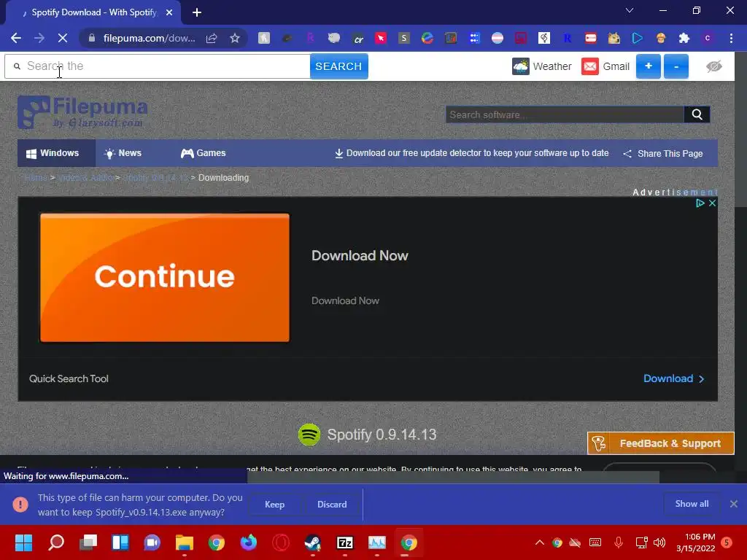Viewport: 747px width, 560px height.
Task: Click the Spotify logo icon
Action: coord(309,435)
